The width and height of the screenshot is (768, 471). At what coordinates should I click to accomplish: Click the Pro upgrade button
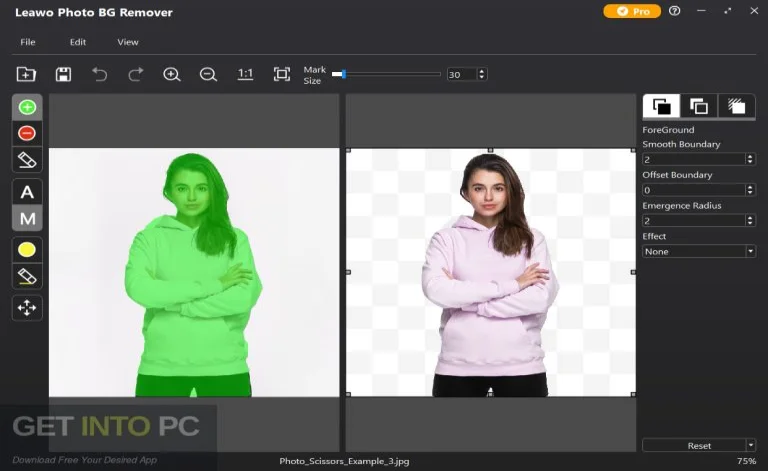(632, 12)
